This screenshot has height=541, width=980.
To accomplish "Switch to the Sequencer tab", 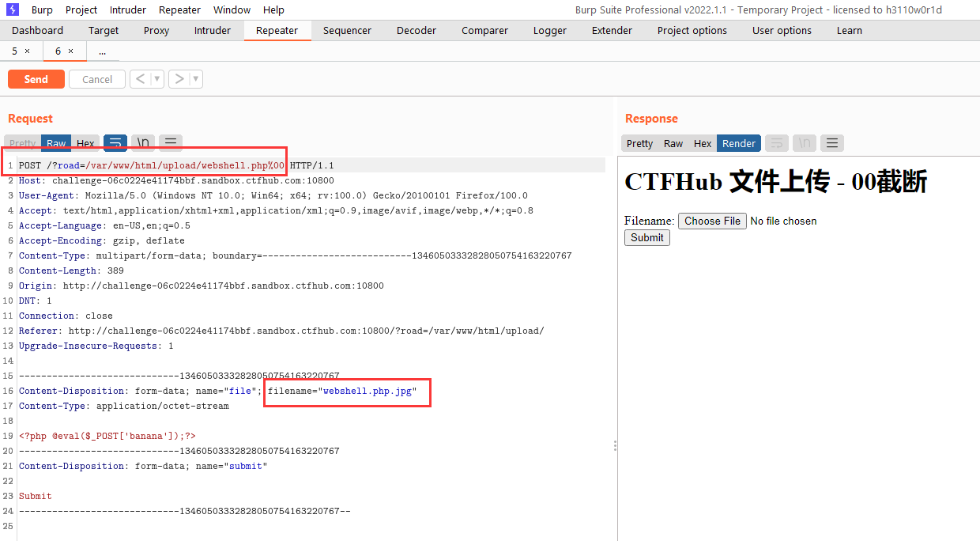I will click(347, 30).
